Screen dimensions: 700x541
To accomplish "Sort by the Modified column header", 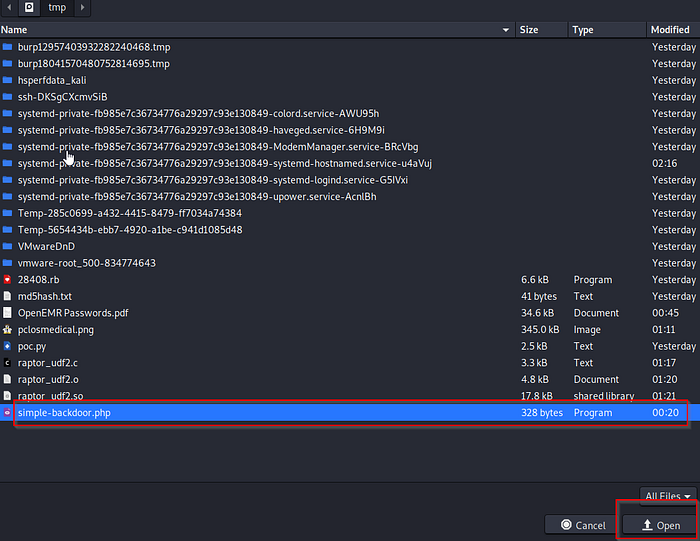I will tap(670, 30).
